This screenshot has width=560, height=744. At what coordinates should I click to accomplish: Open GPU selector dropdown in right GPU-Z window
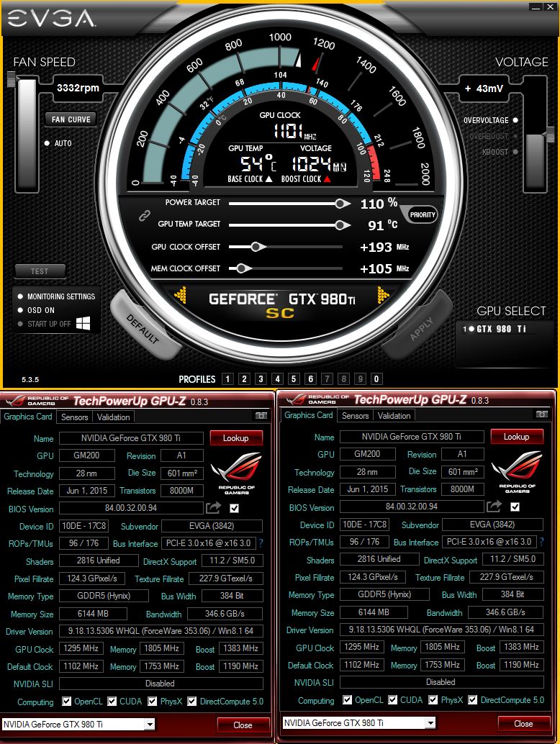coord(430,722)
